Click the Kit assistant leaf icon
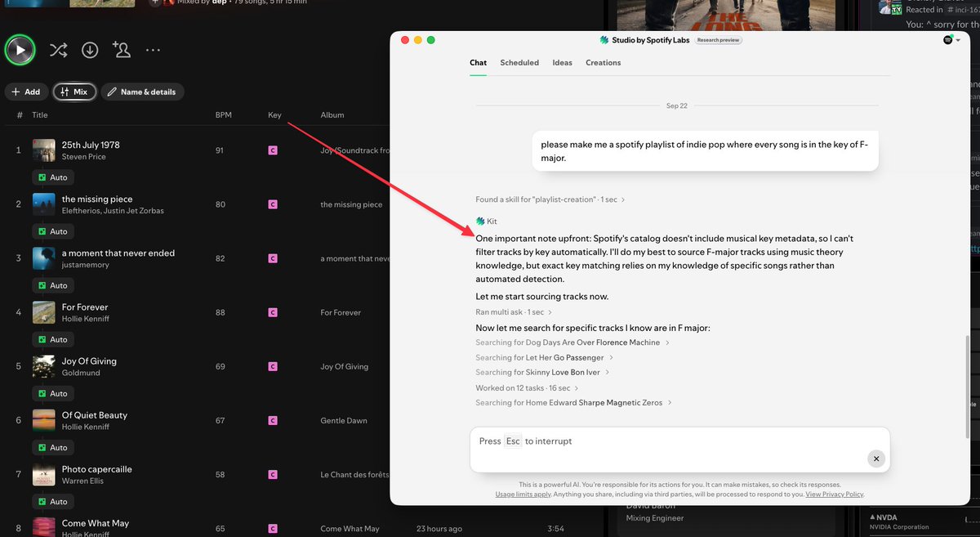This screenshot has width=980, height=537. click(x=480, y=222)
